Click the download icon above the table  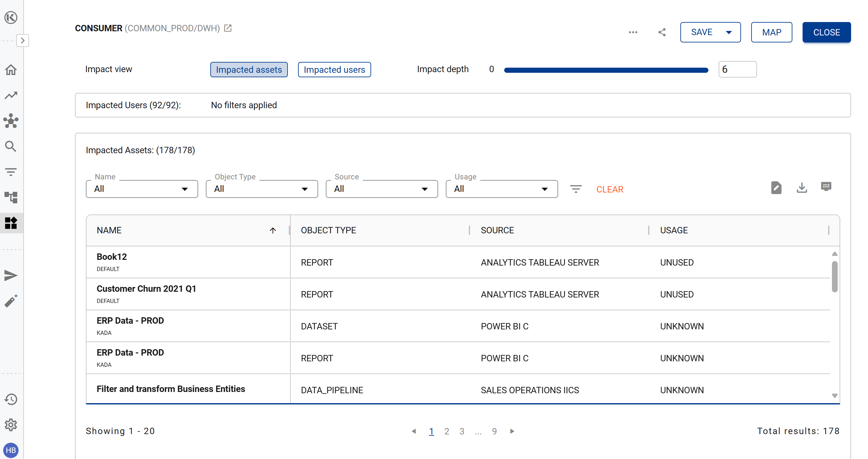(802, 188)
